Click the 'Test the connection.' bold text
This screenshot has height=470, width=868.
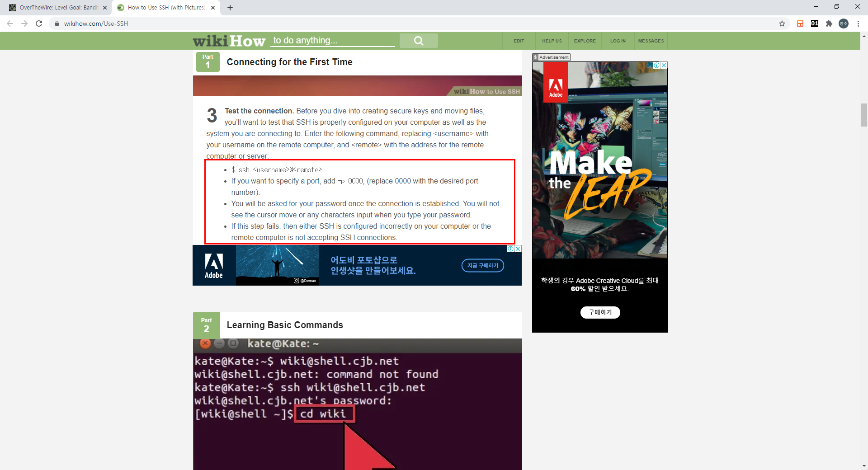point(259,111)
